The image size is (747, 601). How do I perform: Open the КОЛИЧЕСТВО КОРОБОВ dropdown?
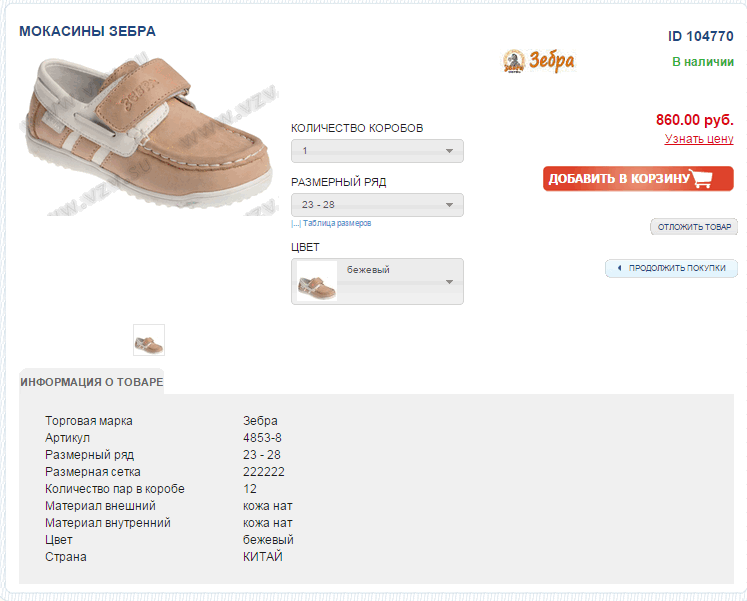tap(377, 151)
